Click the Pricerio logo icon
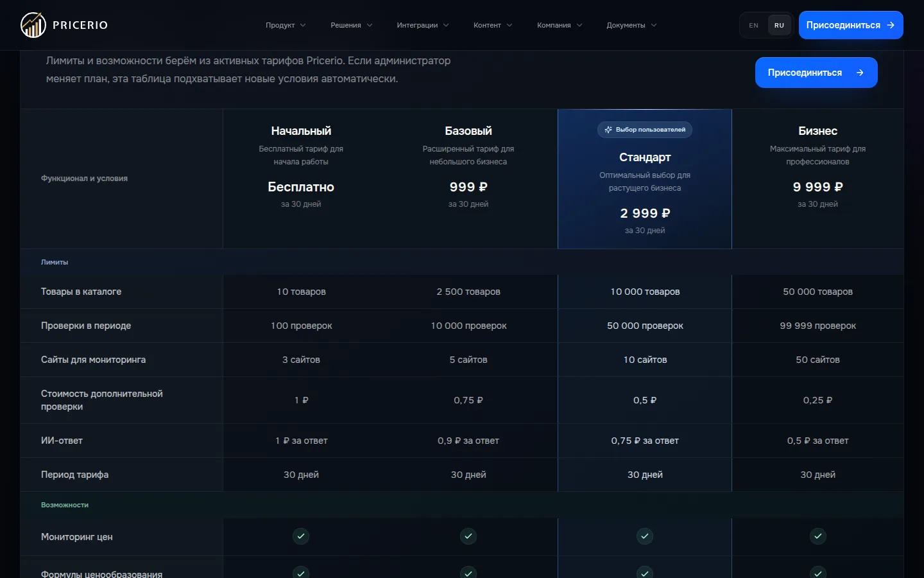Screen dimensions: 924x578 (x=33, y=25)
